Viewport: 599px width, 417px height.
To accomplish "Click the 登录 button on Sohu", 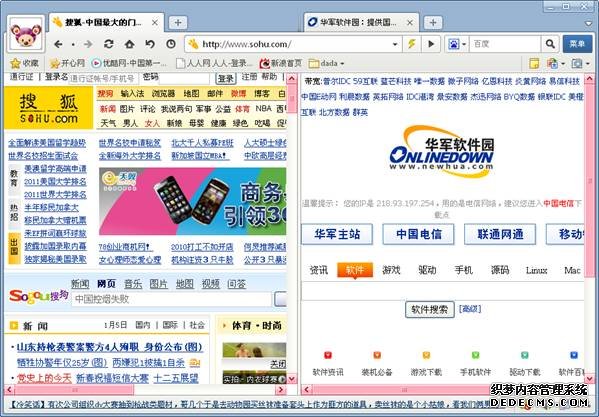I will 225,79.
